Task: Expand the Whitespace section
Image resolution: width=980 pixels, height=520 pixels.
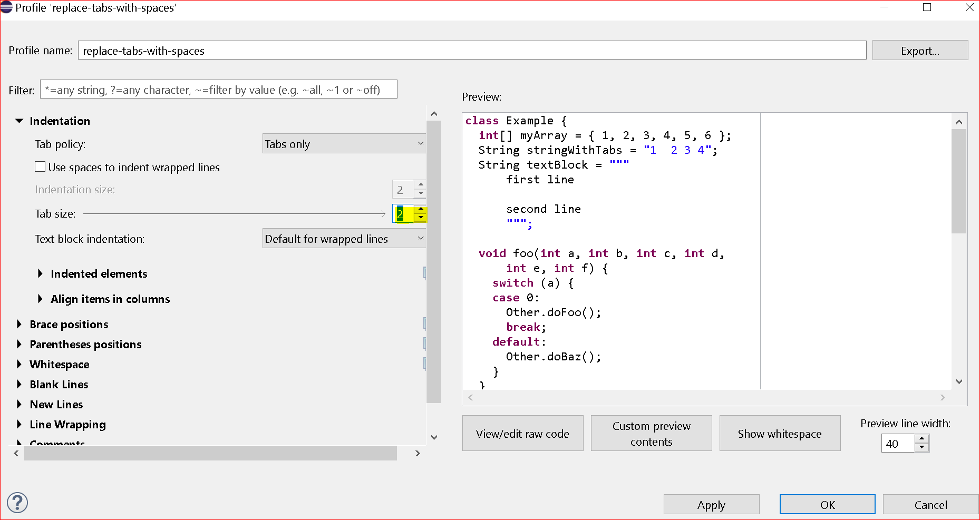Action: coord(20,364)
